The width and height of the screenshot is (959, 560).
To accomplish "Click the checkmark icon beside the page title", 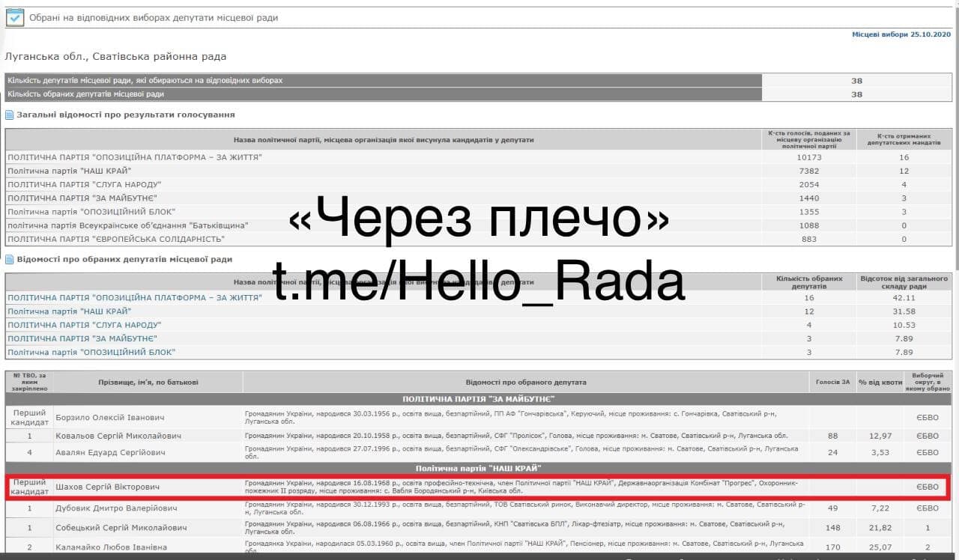I will (x=14, y=16).
